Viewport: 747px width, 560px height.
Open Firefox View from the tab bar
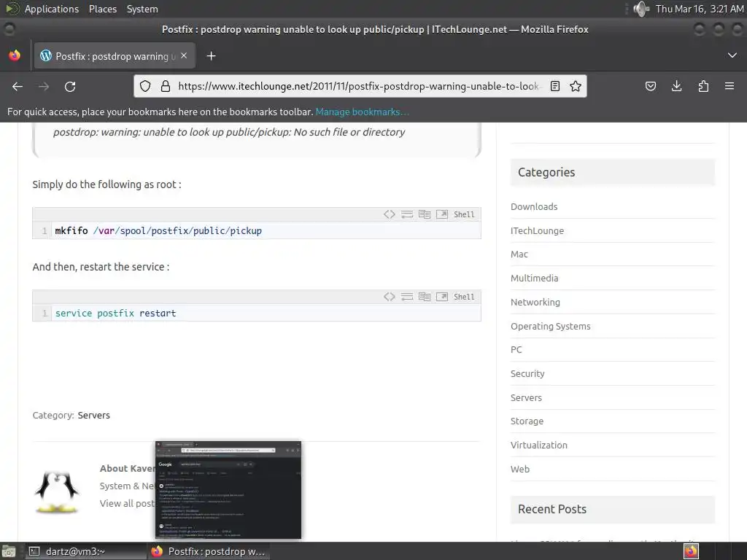pyautogui.click(x=15, y=55)
